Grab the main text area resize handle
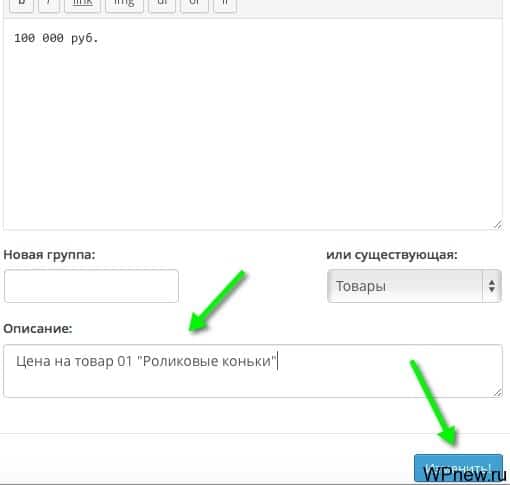The image size is (510, 485). [x=498, y=225]
